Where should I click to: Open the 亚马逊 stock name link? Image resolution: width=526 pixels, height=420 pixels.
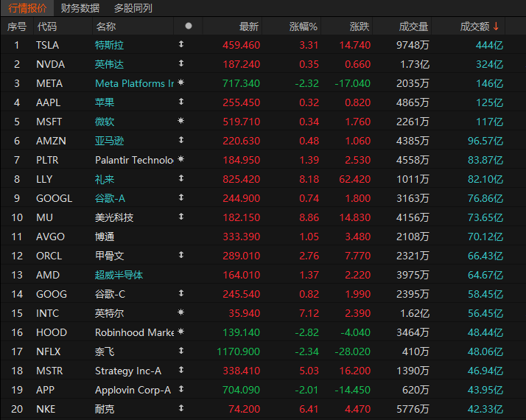pos(109,141)
